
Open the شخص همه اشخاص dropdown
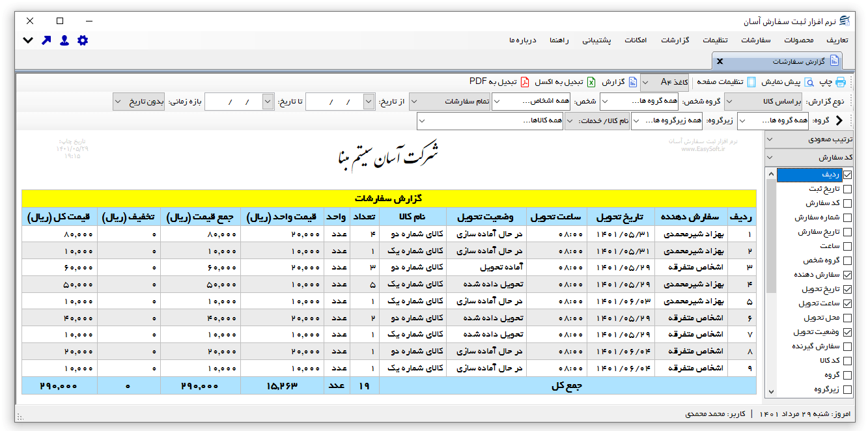pyautogui.click(x=531, y=102)
